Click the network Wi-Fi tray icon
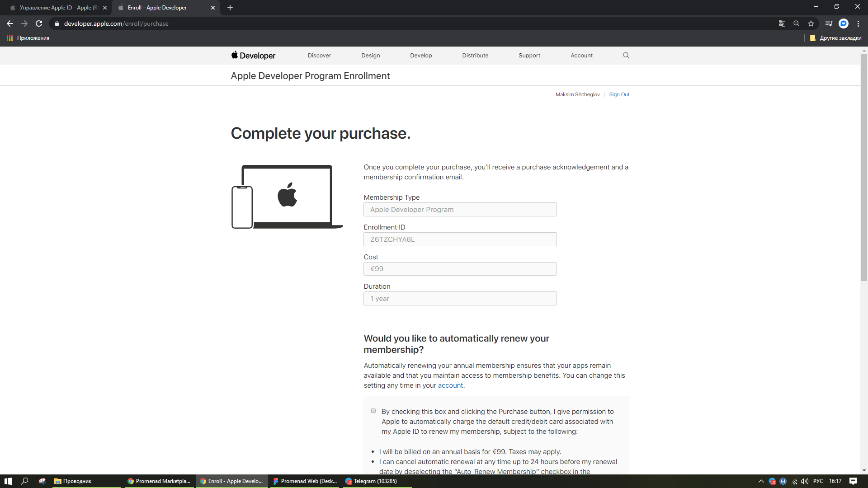868x488 pixels. (794, 481)
